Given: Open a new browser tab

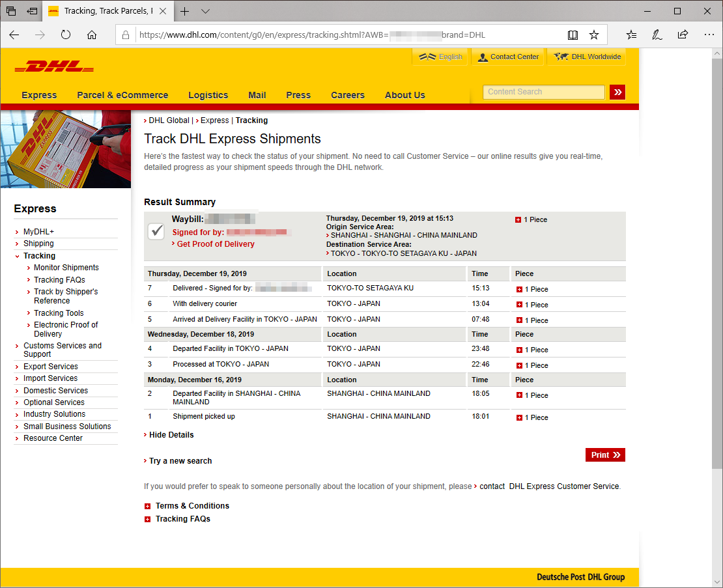Looking at the screenshot, I should [x=185, y=11].
